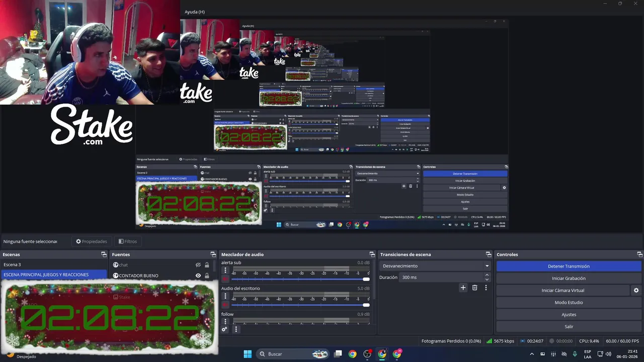
Task: Click the microphone tray icon
Action: (x=575, y=354)
